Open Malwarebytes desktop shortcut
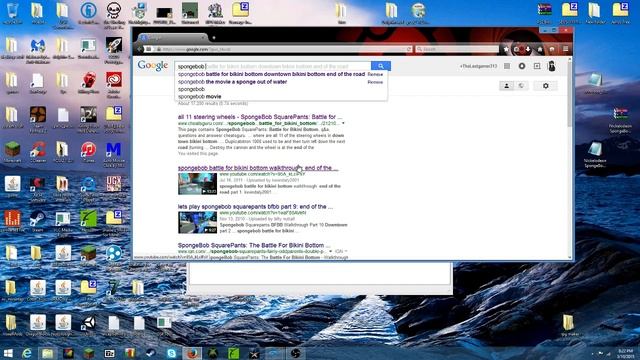This screenshot has width=640, height=360. (x=38, y=50)
